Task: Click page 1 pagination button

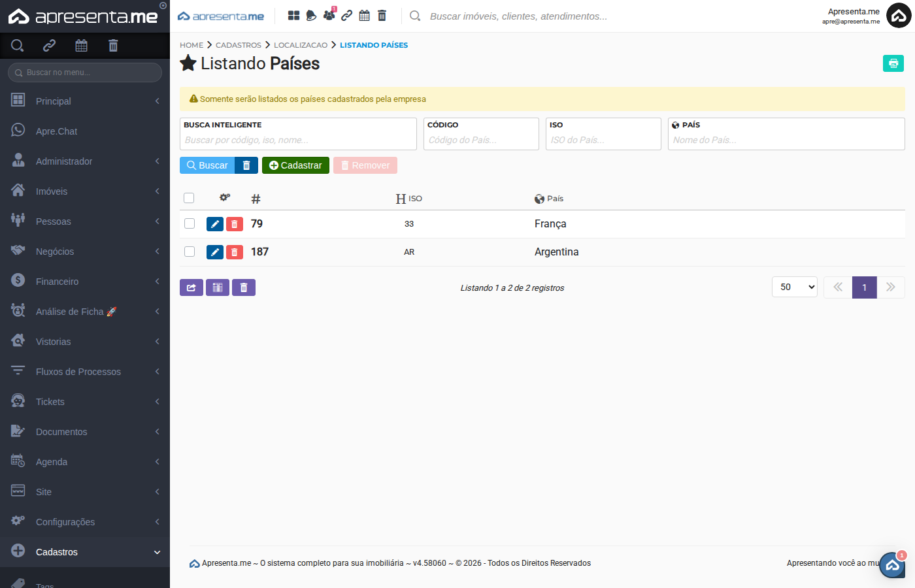Action: point(864,287)
